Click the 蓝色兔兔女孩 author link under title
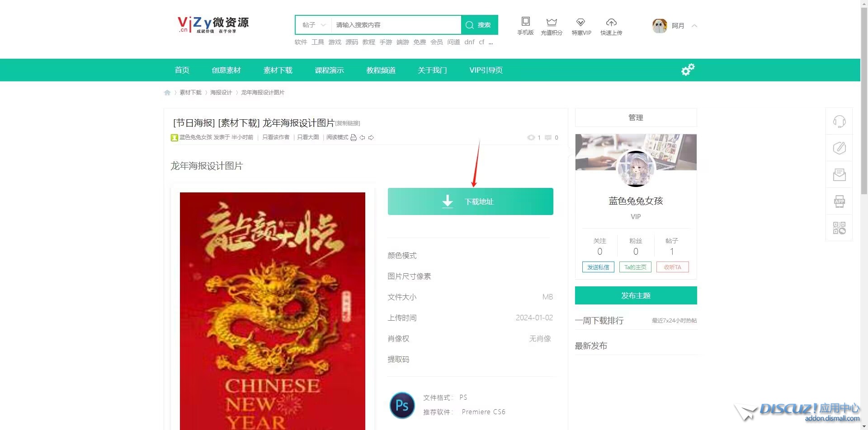 [196, 137]
